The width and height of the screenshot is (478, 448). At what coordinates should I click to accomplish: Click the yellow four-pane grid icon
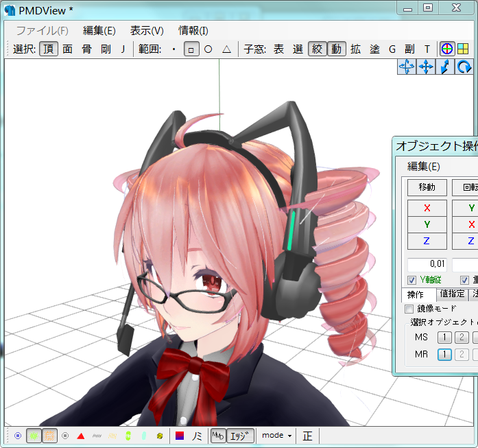pyautogui.click(x=463, y=49)
